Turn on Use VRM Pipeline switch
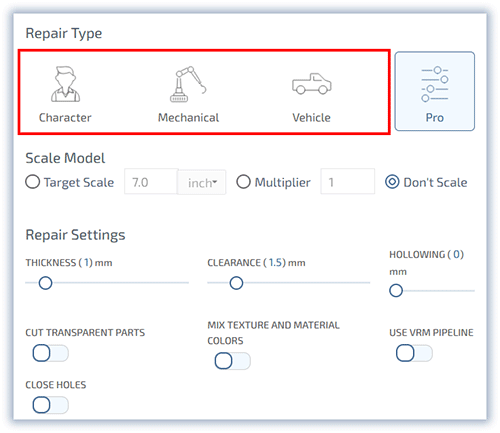Screen dimensions: 500x433 coord(414,353)
